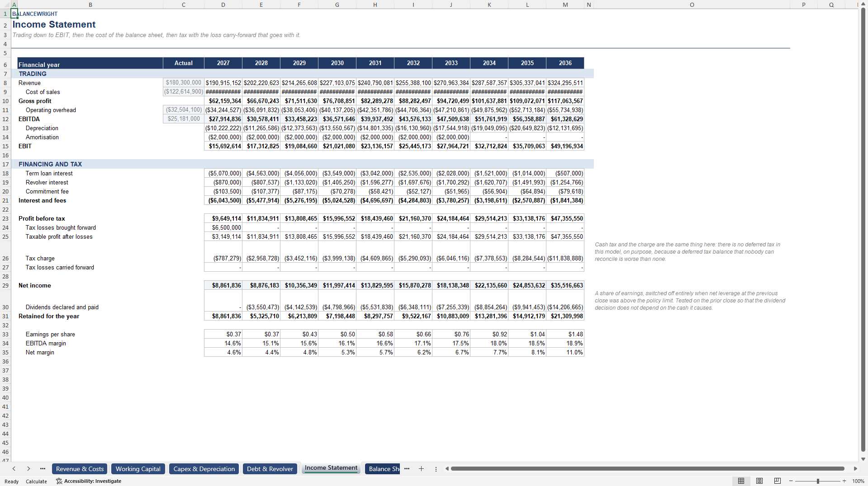Select column O header

coord(692,5)
